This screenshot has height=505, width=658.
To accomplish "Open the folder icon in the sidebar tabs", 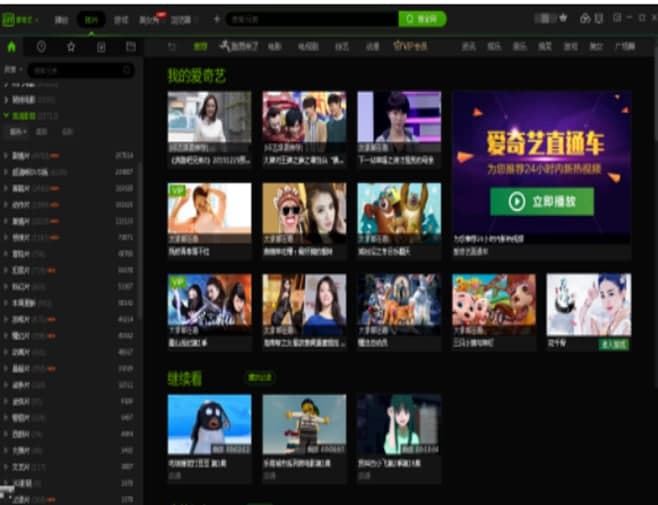I will (131, 47).
